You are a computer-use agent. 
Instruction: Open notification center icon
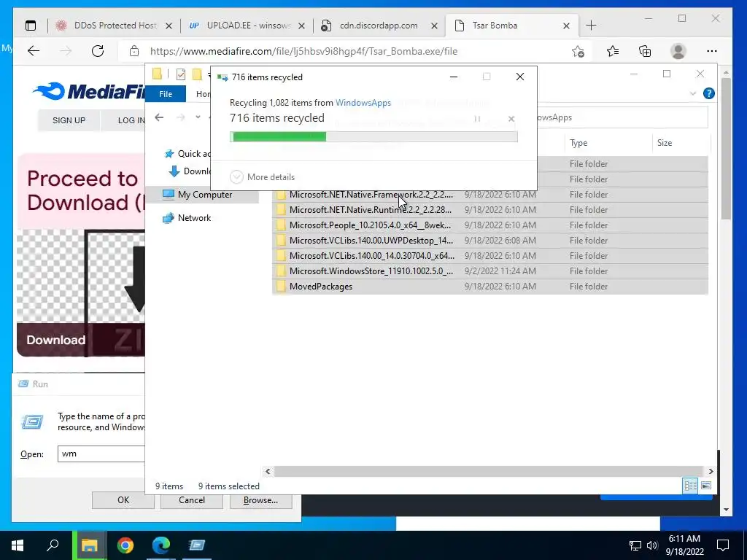(x=723, y=545)
